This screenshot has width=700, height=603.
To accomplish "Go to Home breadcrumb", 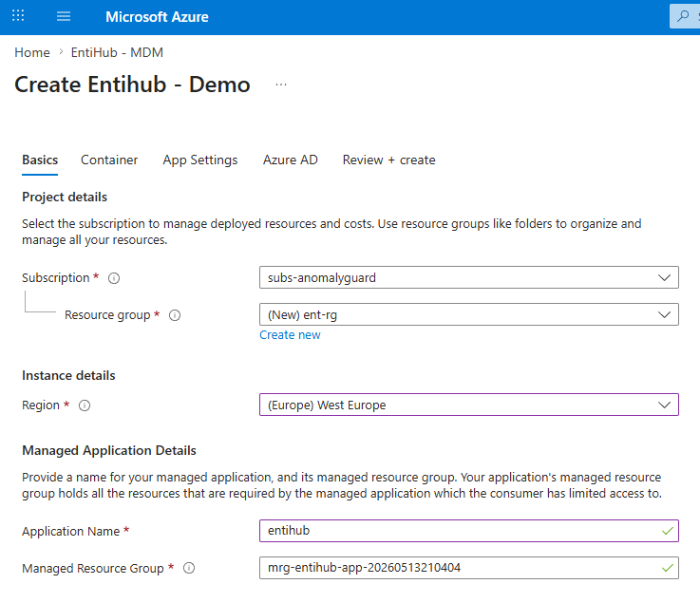I will [32, 52].
